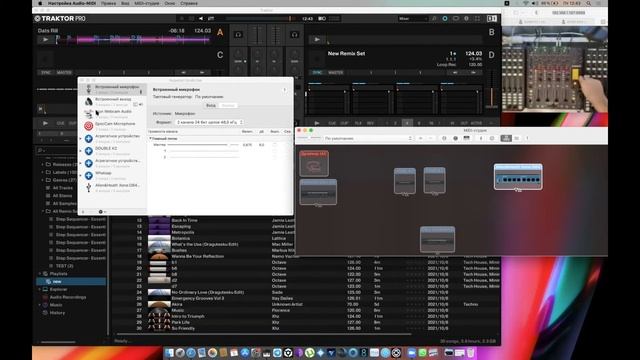Select the DOUBLE K2 aggregate device
Viewport: 640px width, 360px height.
113,151
